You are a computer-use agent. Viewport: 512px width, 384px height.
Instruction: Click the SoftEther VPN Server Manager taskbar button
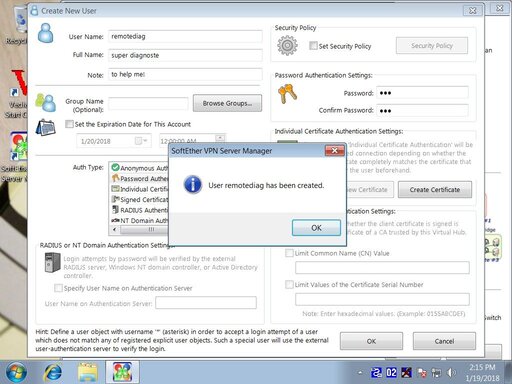[122, 372]
